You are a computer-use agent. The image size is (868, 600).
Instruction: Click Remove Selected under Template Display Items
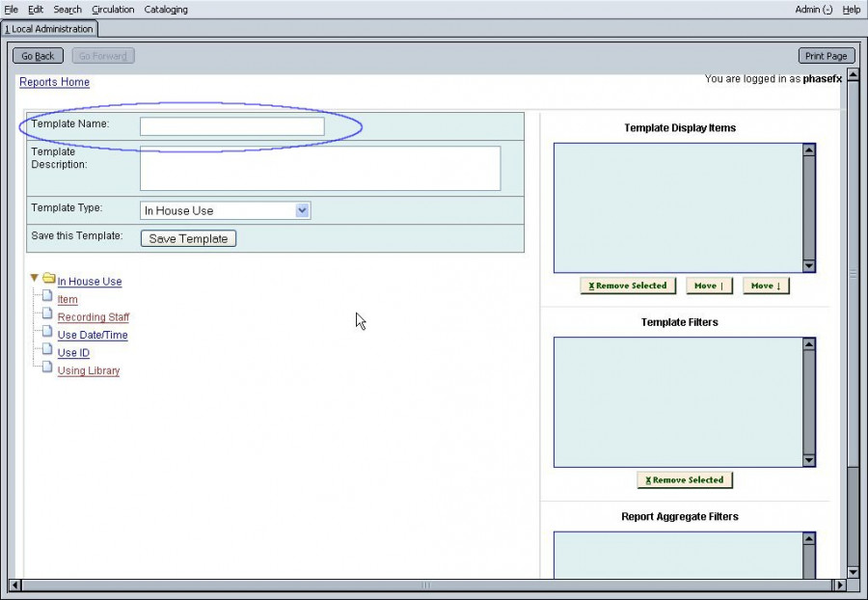point(628,286)
